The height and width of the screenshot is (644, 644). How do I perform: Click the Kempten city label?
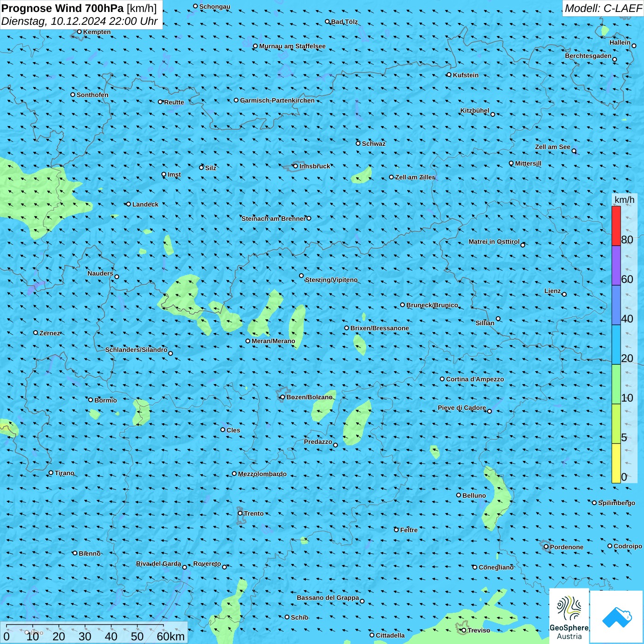tap(97, 32)
